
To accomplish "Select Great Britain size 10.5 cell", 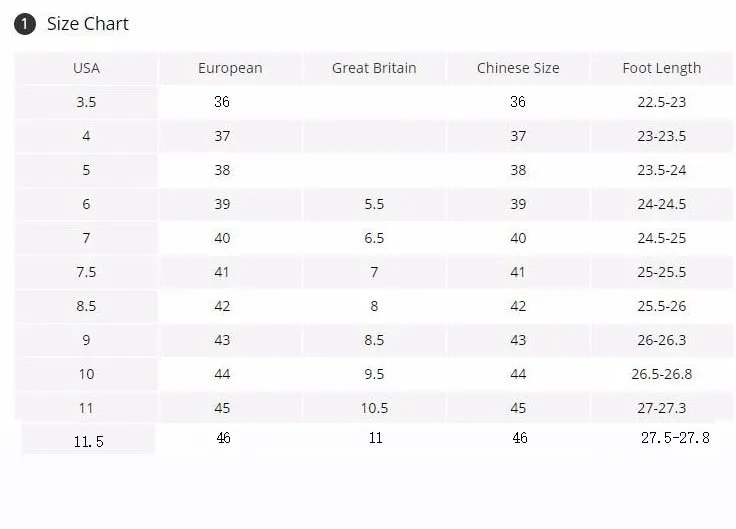I will 374,408.
